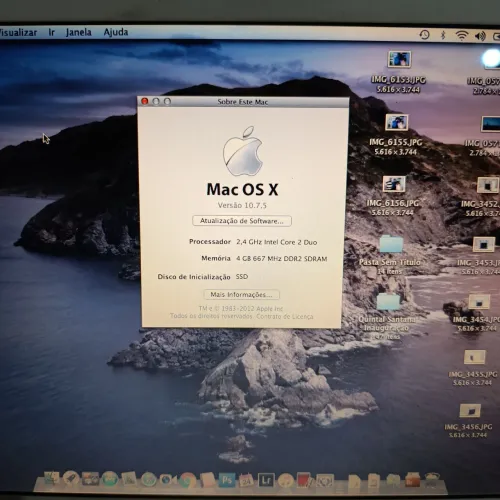Select IMG_6156.JPG desktop file icon
Viewport: 500px width, 500px height.
click(x=394, y=184)
